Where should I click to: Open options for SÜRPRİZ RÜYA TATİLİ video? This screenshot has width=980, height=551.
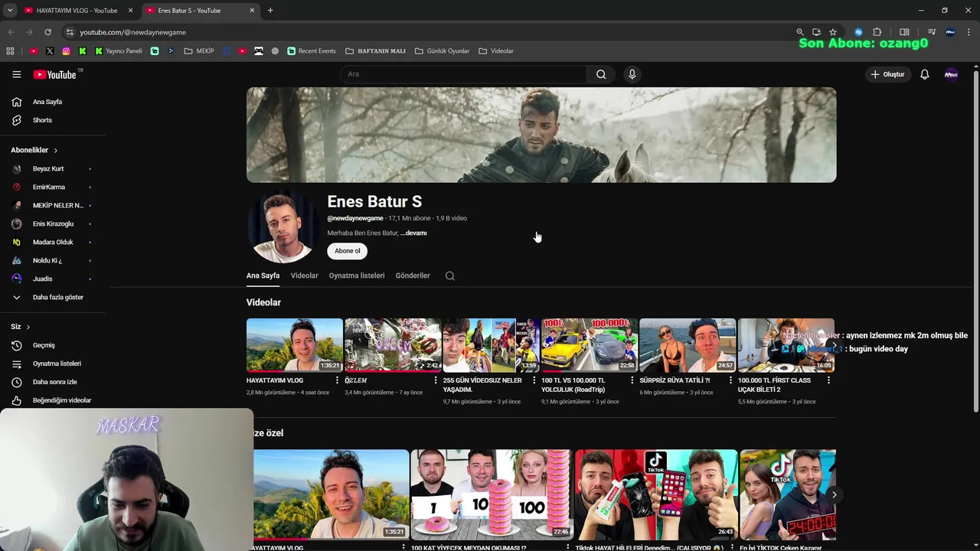coord(730,380)
